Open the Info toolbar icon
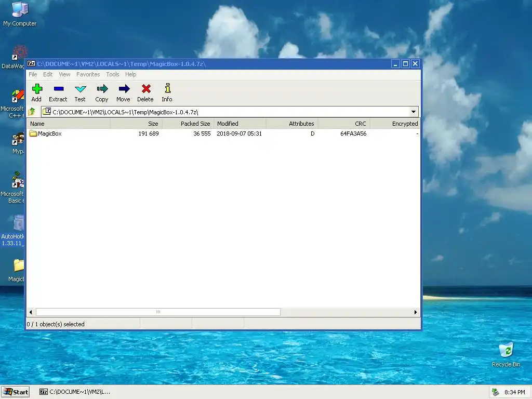 167,88
